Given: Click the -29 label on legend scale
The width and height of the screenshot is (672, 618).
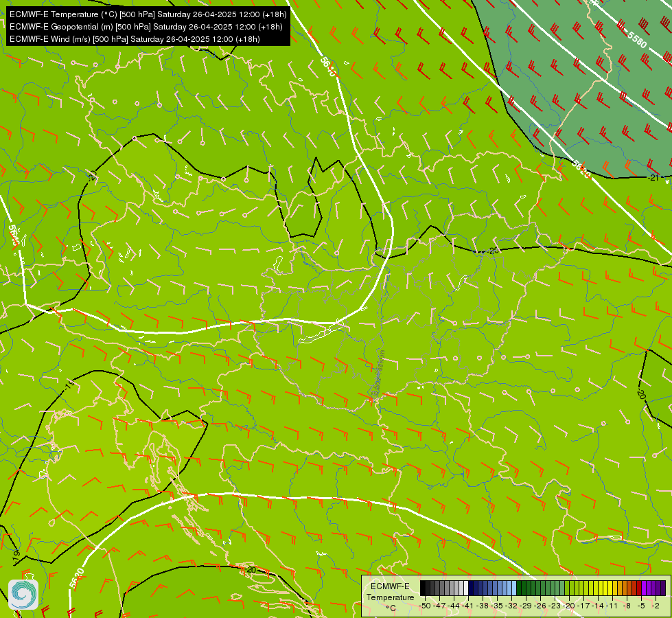Looking at the screenshot, I should [526, 606].
